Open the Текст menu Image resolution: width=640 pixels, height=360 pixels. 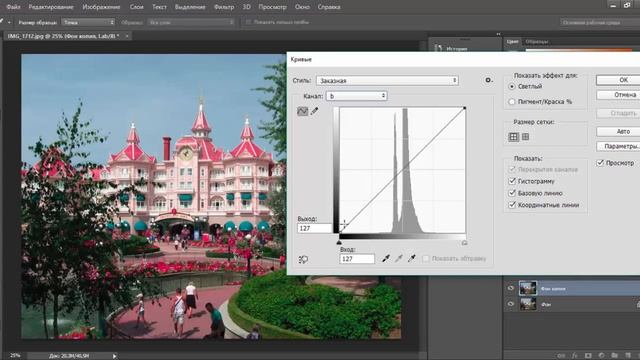(159, 7)
